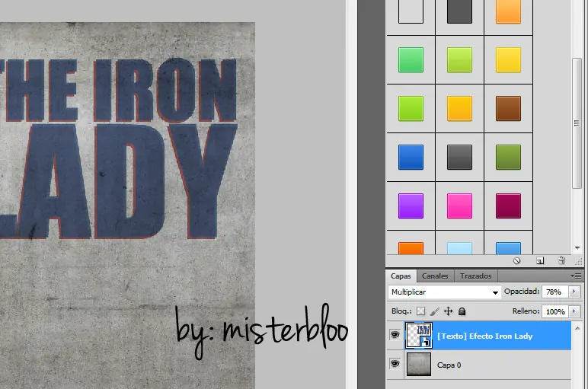Apply the royal blue style swatch
The image size is (588, 389).
tap(411, 157)
